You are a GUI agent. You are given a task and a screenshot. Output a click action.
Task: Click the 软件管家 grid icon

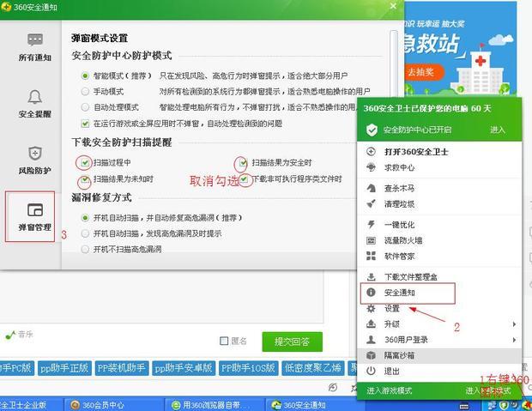point(372,257)
